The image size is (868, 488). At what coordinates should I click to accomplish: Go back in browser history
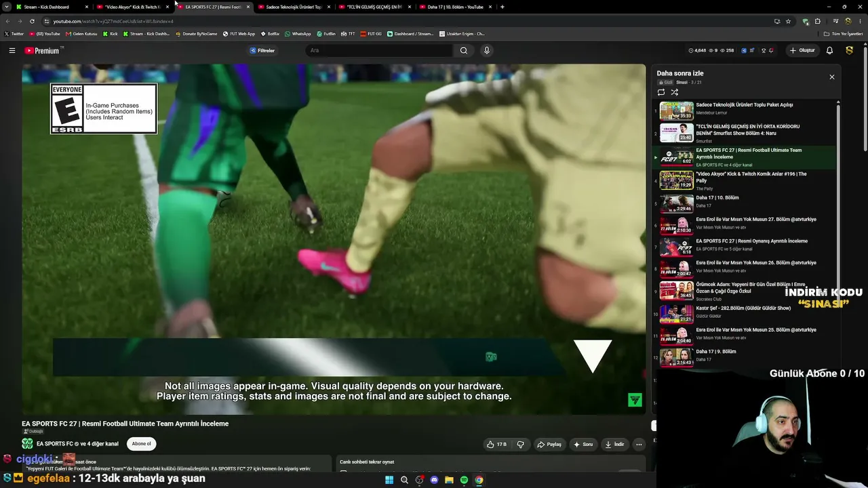(7, 21)
